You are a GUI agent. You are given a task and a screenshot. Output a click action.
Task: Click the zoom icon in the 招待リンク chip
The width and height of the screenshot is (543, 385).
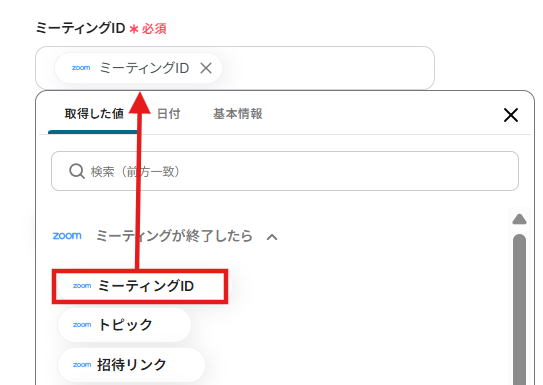point(82,365)
